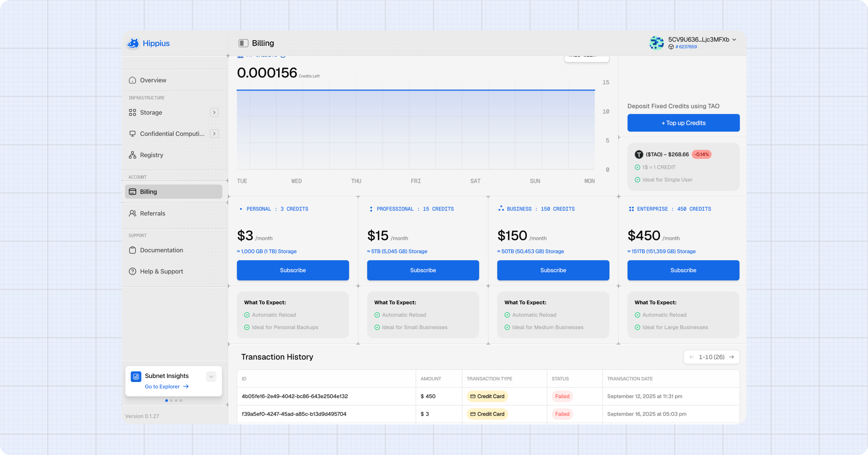Click the Registry network icon
This screenshot has height=455, width=868.
133,155
